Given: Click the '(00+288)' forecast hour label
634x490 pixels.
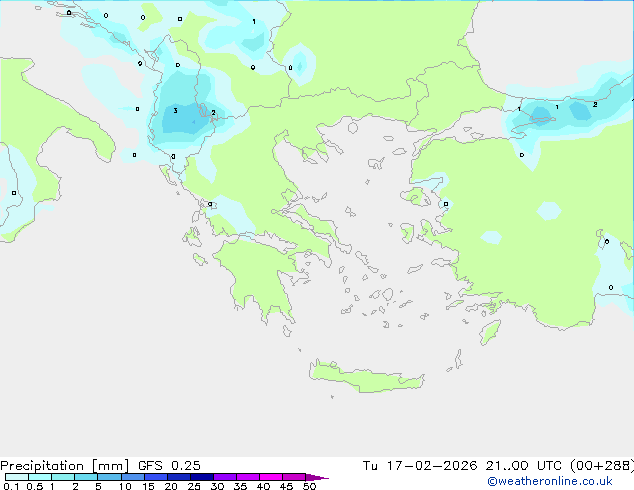Looking at the screenshot, I should coord(602,466).
